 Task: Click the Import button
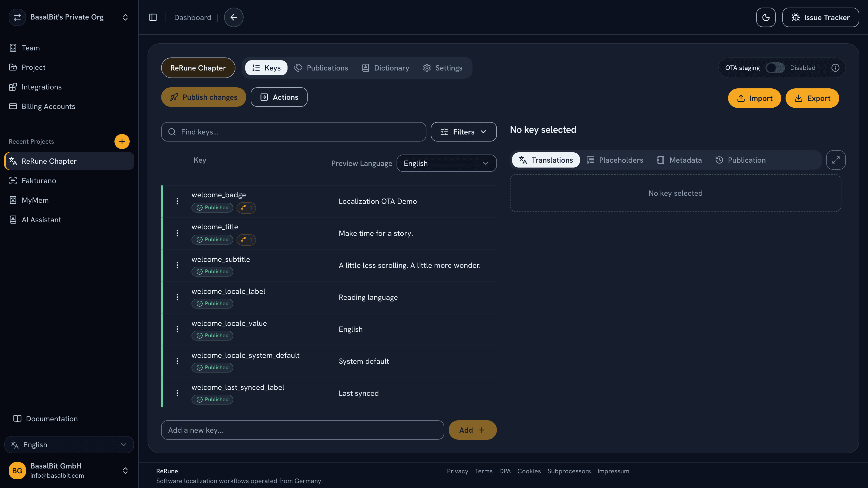754,98
